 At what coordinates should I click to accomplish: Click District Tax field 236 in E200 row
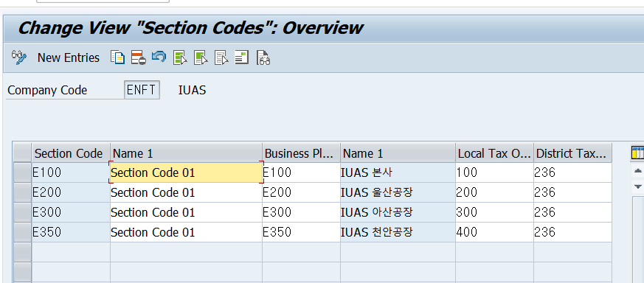tap(573, 192)
